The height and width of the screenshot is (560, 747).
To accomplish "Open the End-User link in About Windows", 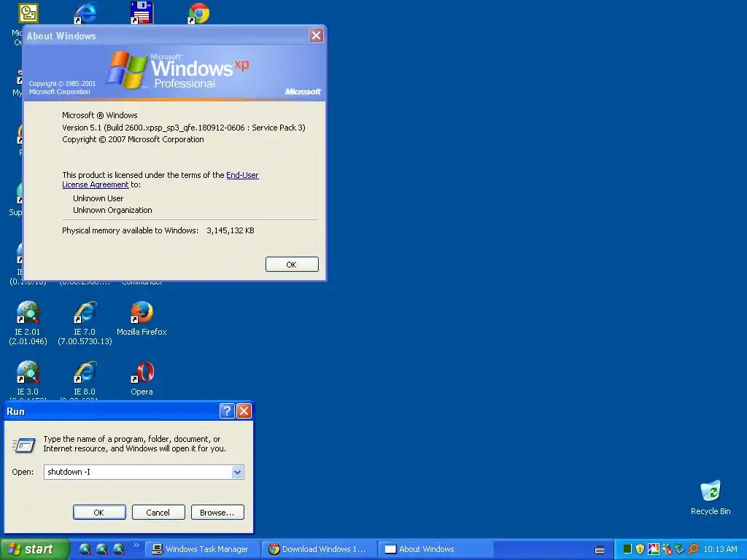I will coord(242,175).
